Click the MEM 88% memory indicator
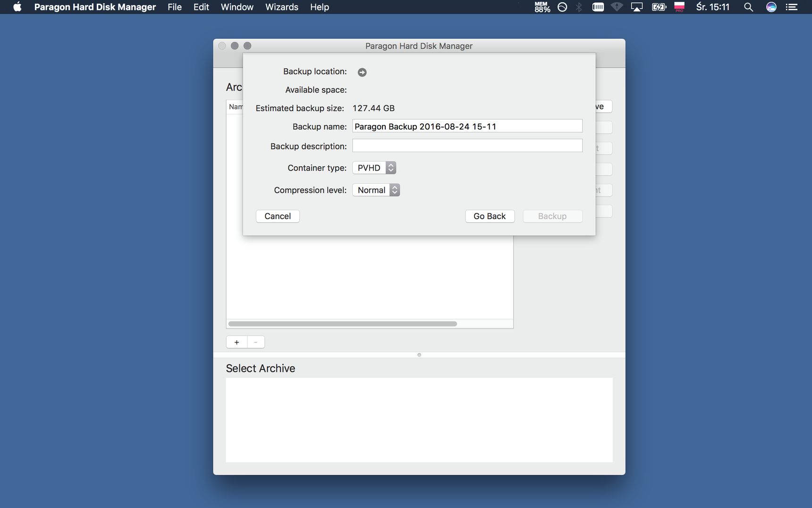812x508 pixels. (x=542, y=7)
